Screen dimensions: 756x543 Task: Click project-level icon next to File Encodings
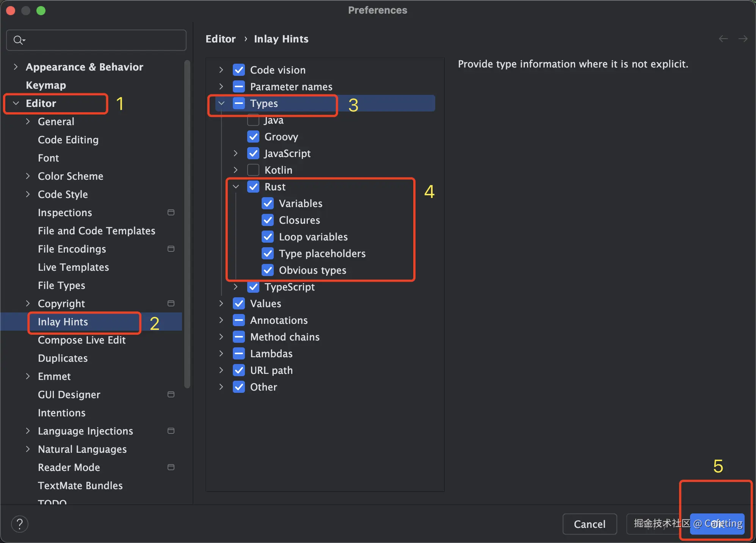(x=171, y=249)
